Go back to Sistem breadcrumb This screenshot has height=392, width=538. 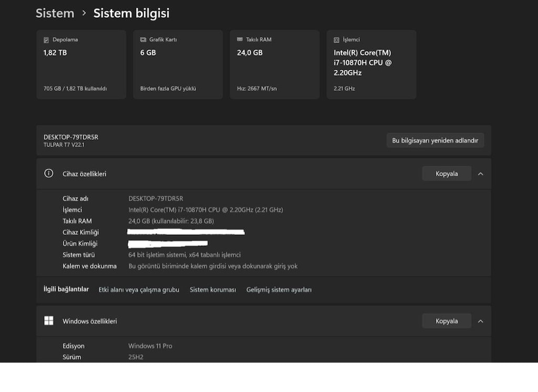(55, 13)
